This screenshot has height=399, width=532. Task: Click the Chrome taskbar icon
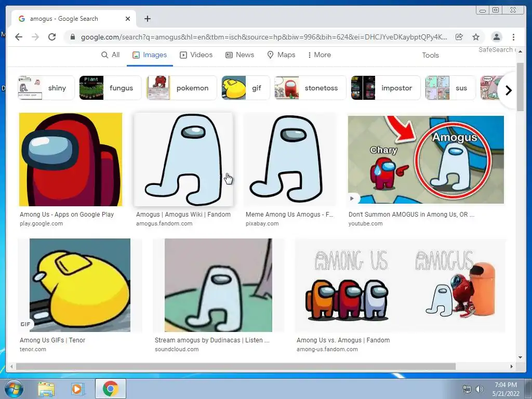(111, 389)
